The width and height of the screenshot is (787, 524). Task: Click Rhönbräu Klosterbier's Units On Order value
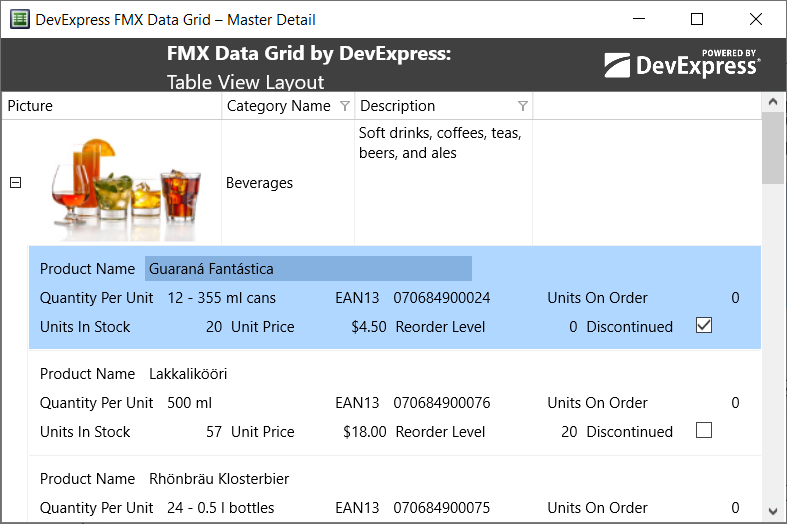735,507
